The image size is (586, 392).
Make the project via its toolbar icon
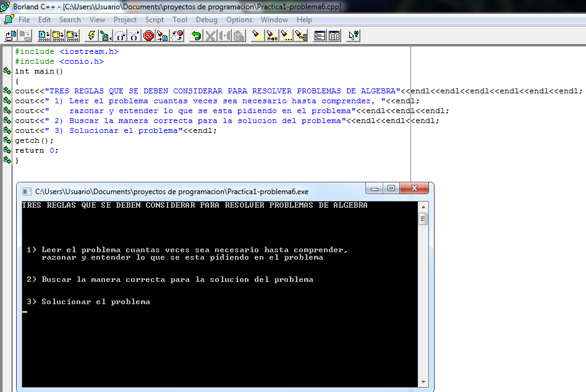(x=60, y=35)
